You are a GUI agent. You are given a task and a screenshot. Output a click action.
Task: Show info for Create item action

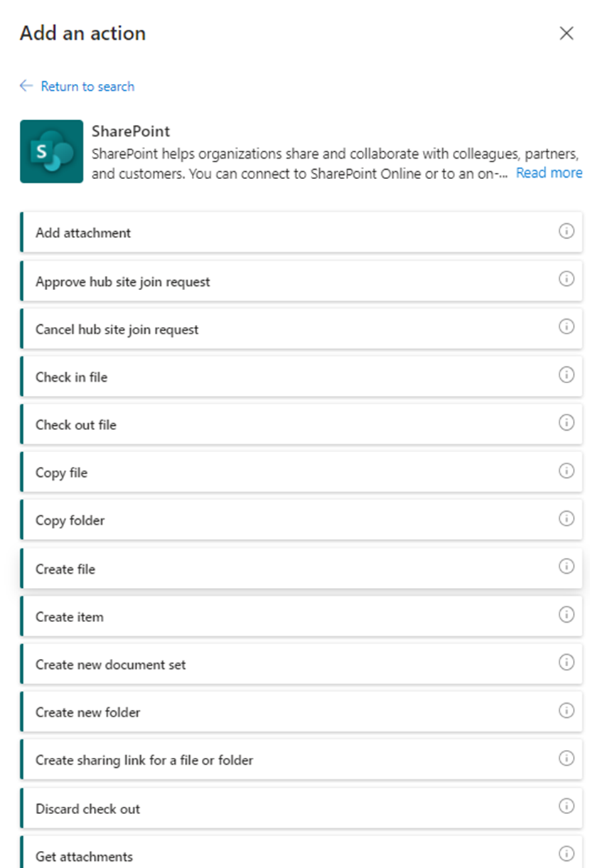(x=566, y=615)
